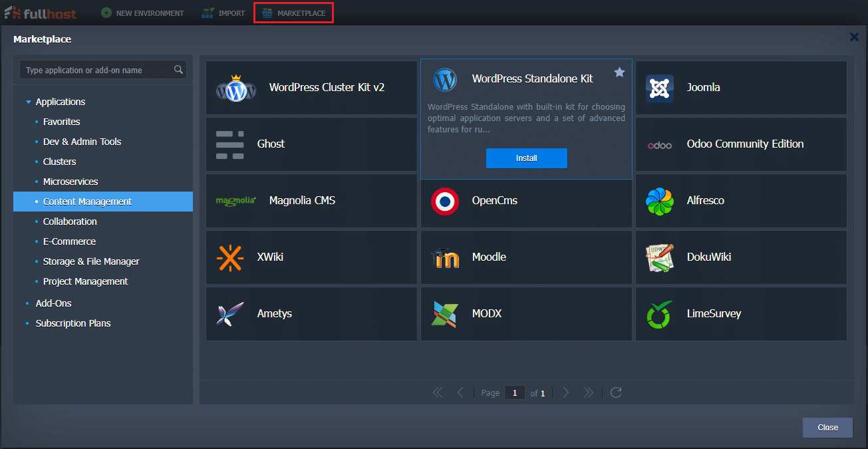This screenshot has width=868, height=449.
Task: Select the Alfresco flower icon
Action: tap(659, 201)
